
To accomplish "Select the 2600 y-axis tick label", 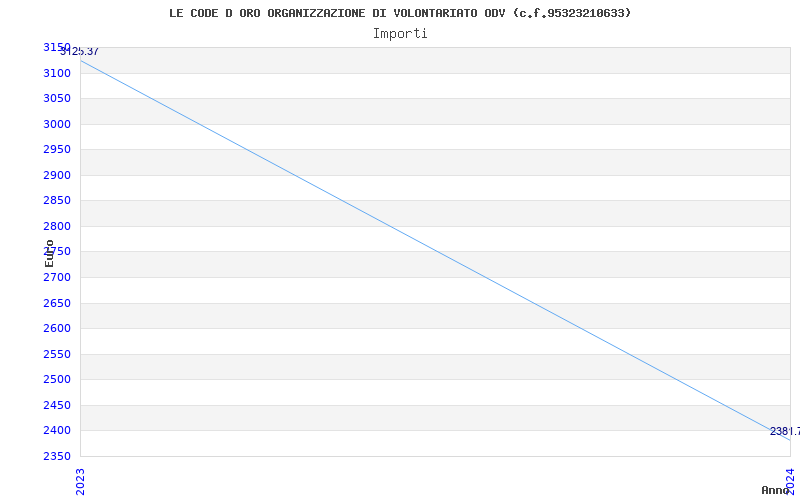I will click(x=57, y=329).
